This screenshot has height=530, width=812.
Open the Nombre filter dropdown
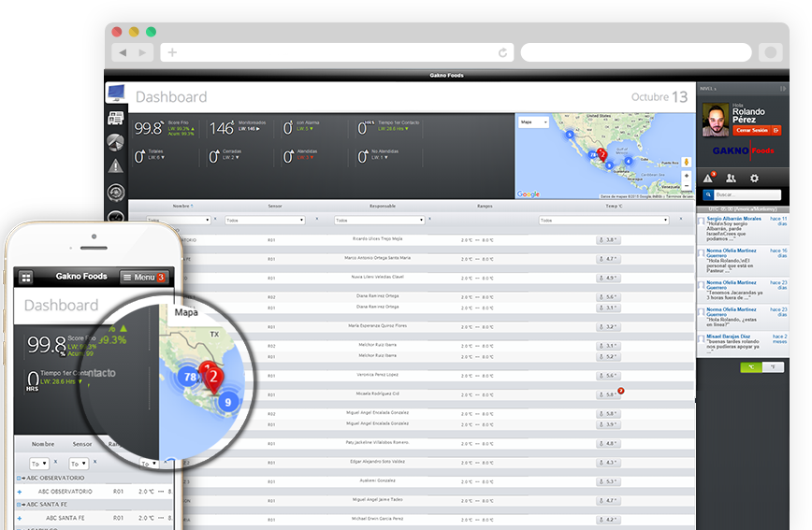[178, 220]
